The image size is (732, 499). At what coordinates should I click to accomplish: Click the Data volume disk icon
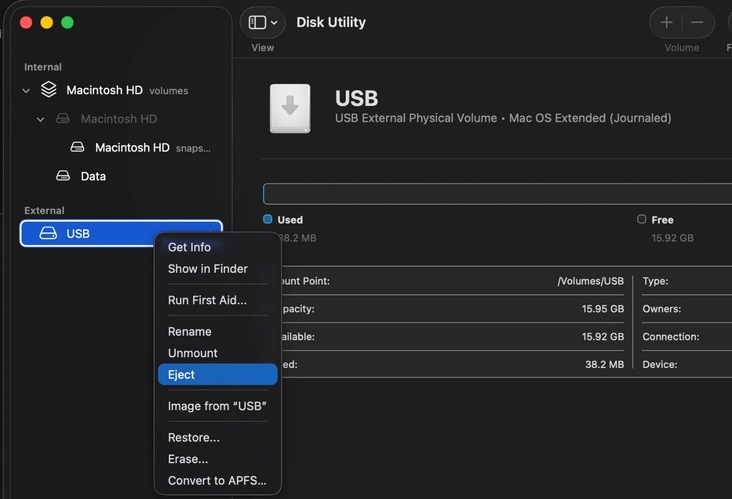click(63, 176)
